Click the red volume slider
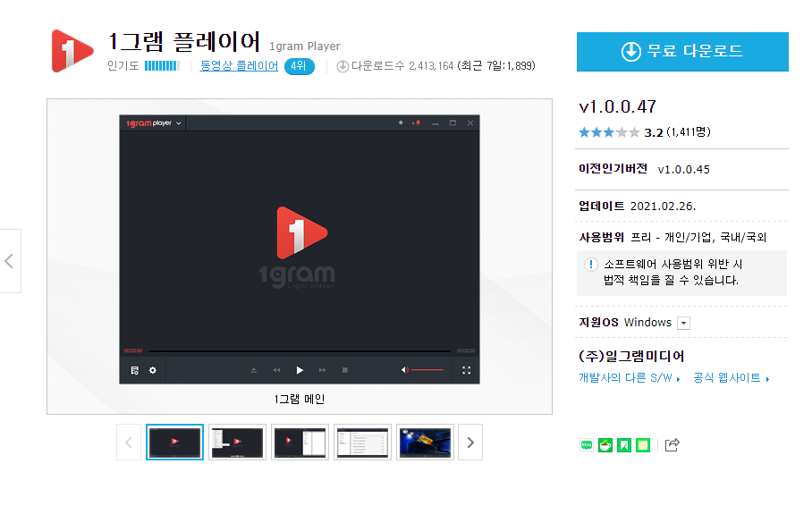This screenshot has width=812, height=506. [x=427, y=370]
